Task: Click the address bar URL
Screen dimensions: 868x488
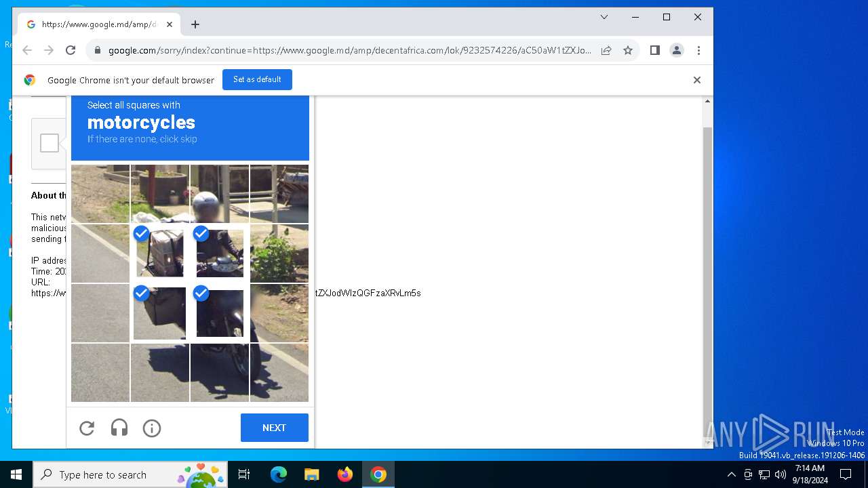Action: click(x=349, y=50)
